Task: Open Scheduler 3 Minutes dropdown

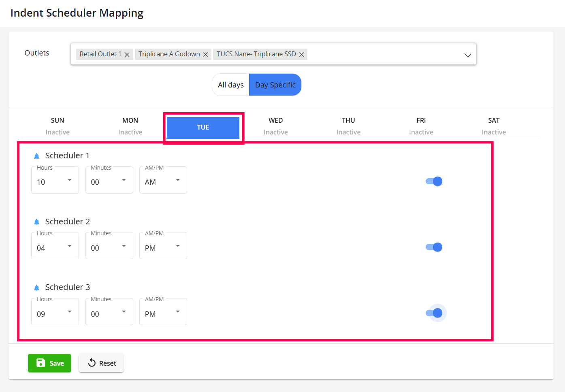Action: (x=109, y=312)
